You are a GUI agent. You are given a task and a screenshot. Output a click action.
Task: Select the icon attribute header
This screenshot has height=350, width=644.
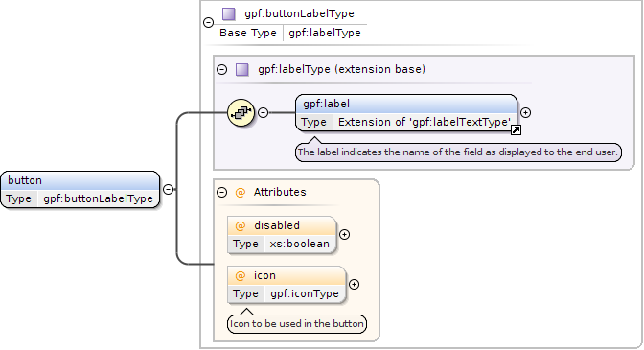287,275
